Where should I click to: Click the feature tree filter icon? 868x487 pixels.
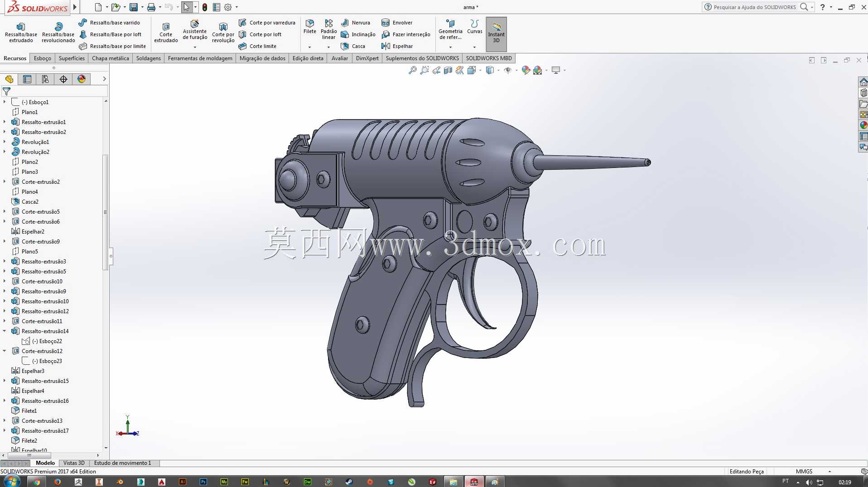[x=6, y=91]
